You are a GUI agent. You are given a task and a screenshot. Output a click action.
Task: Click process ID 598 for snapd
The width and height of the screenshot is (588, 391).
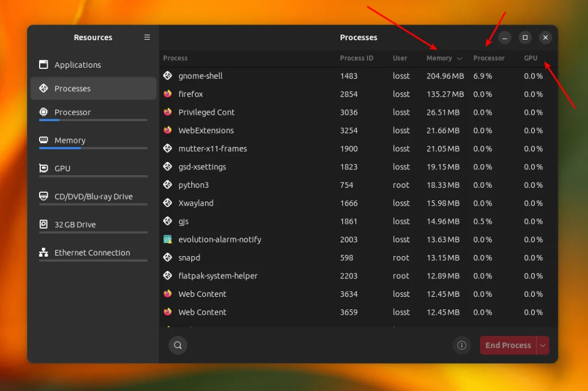(346, 258)
